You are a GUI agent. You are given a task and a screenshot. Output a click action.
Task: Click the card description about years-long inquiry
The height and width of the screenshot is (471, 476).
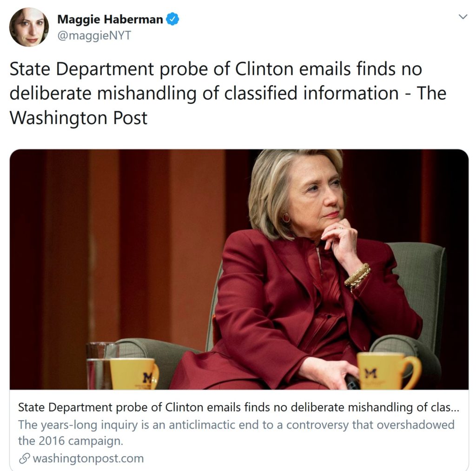click(x=236, y=432)
